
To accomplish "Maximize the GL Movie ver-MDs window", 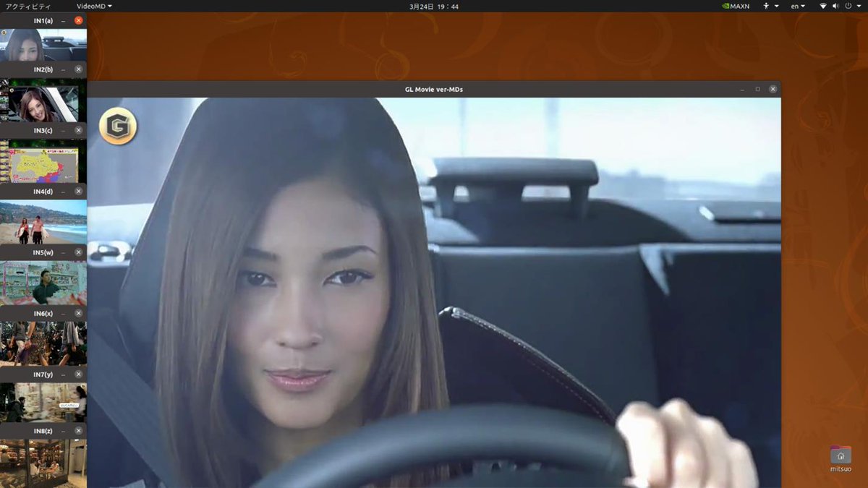I will pyautogui.click(x=757, y=89).
